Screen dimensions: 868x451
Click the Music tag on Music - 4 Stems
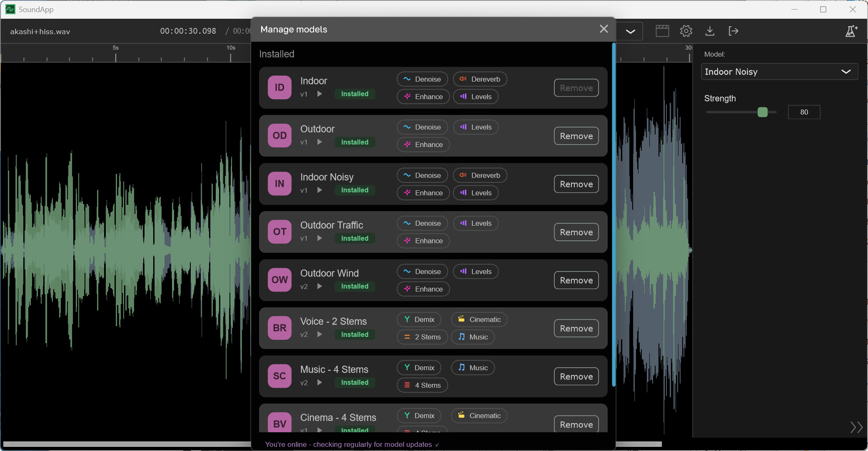[473, 368]
